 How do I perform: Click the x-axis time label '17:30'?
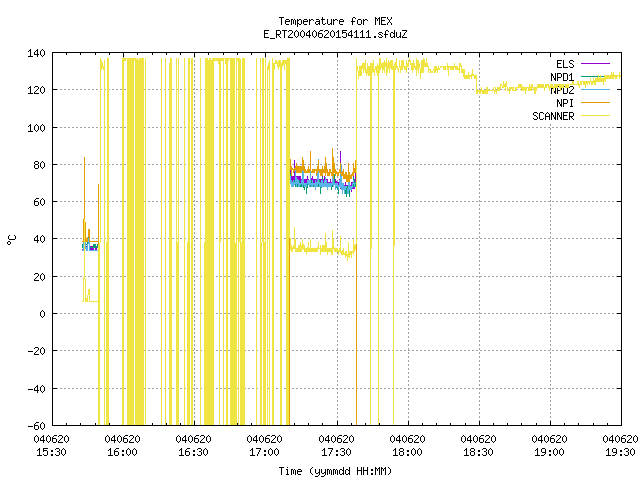coord(336,452)
